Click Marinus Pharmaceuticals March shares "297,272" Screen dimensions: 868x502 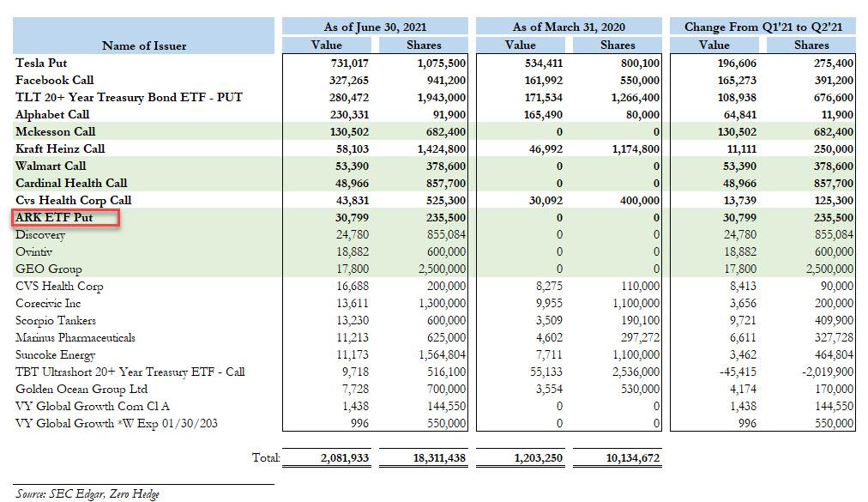[640, 338]
